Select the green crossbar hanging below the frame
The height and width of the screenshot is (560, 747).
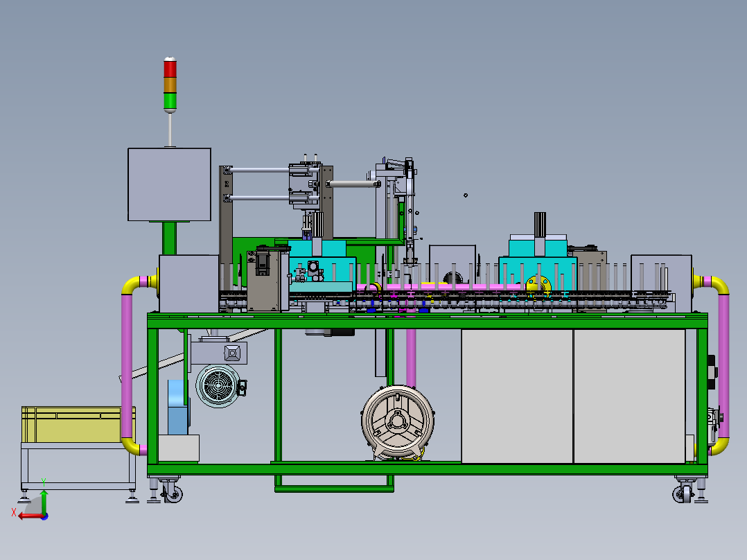335,489
